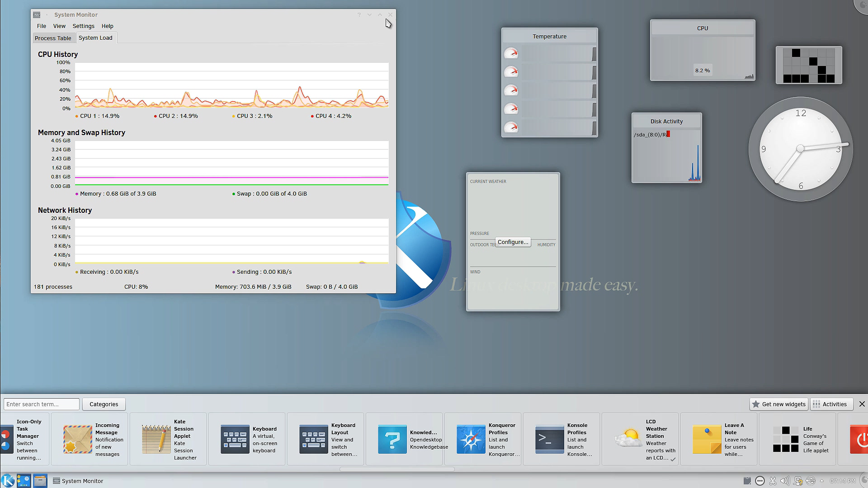Click Receiving : 0.00 KiB/s legend

coord(107,272)
